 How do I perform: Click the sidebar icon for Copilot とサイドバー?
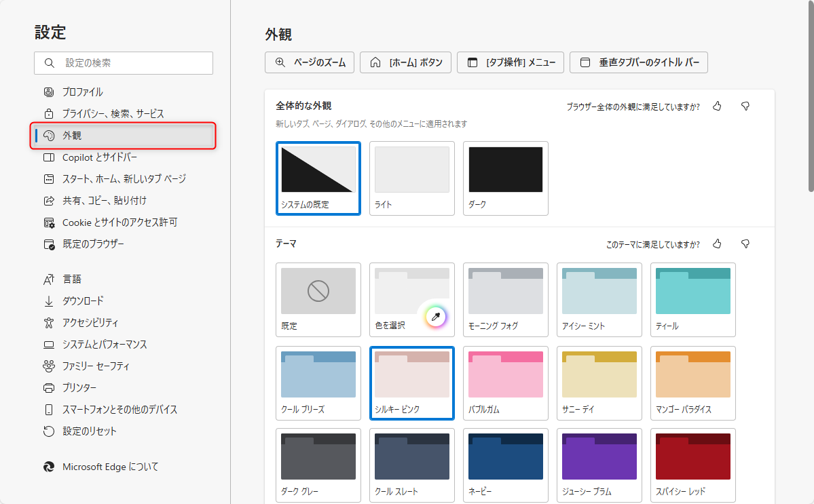click(x=49, y=157)
